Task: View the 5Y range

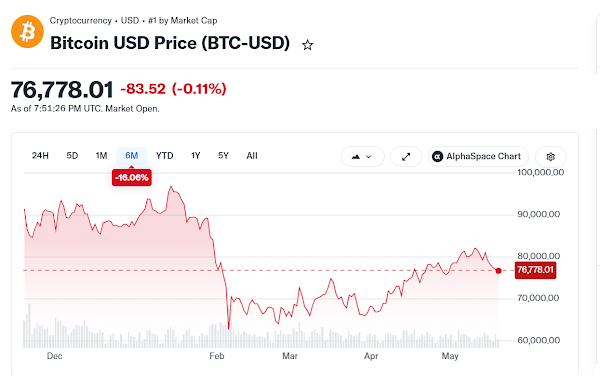Action: (x=223, y=156)
